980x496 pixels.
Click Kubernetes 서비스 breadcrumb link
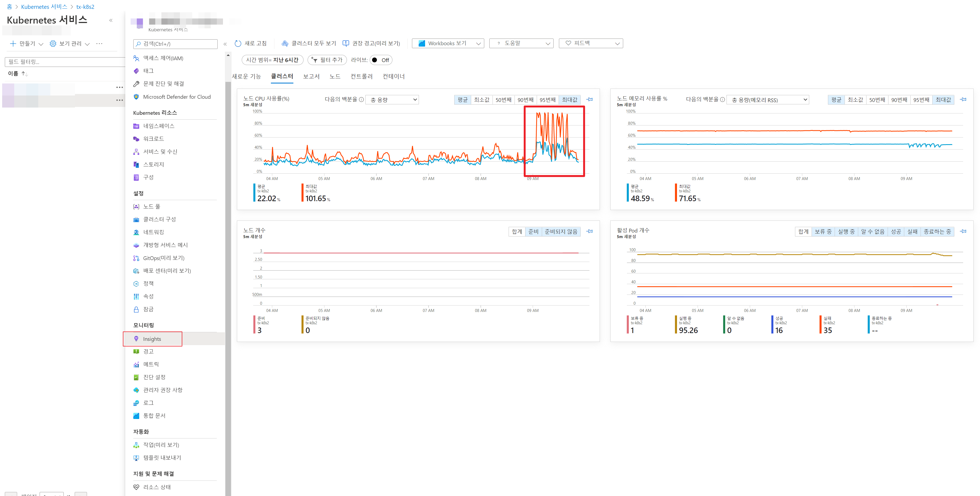pyautogui.click(x=44, y=7)
